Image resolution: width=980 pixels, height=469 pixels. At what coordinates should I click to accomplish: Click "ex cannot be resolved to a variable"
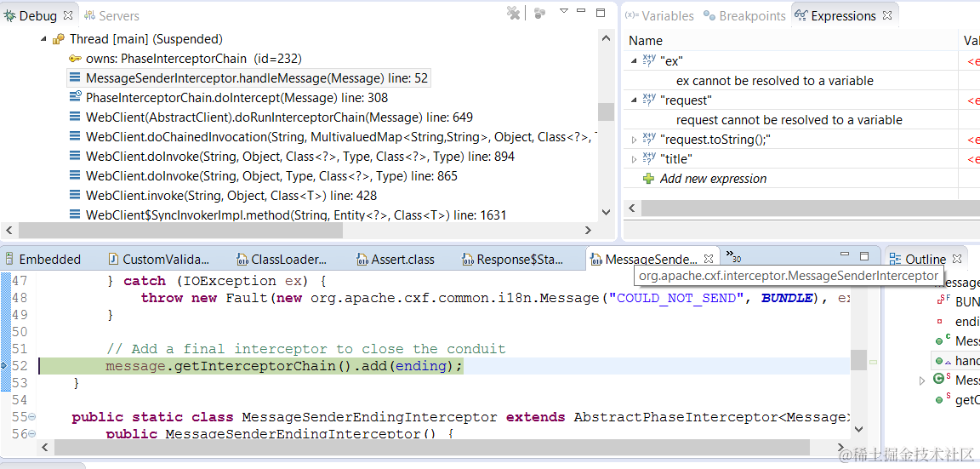coord(774,81)
